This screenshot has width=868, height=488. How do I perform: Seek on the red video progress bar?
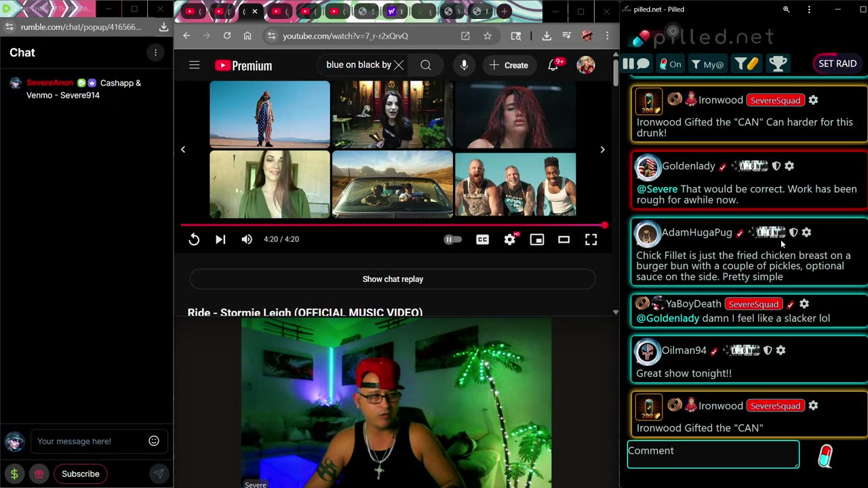pos(392,225)
